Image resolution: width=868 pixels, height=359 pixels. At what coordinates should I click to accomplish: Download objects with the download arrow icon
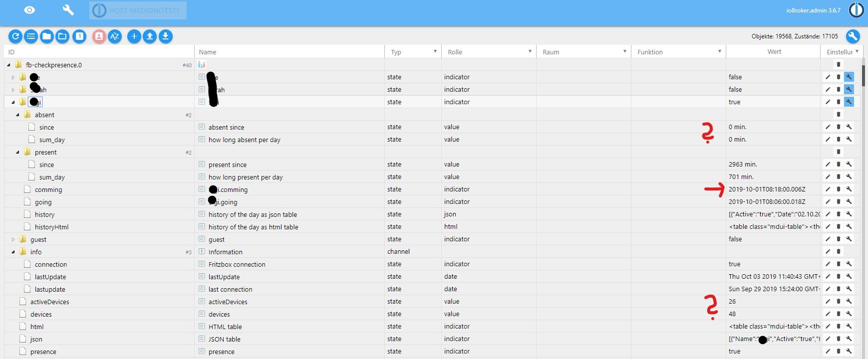(x=166, y=36)
